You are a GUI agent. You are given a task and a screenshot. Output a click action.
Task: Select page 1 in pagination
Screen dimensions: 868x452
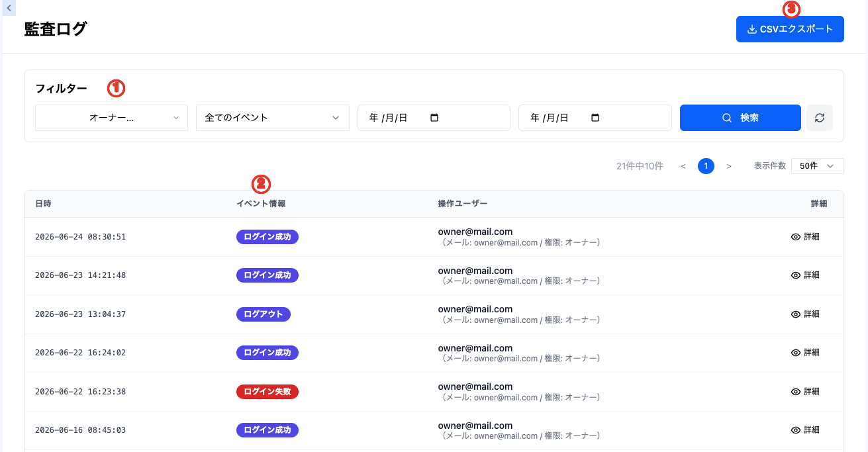pos(706,166)
